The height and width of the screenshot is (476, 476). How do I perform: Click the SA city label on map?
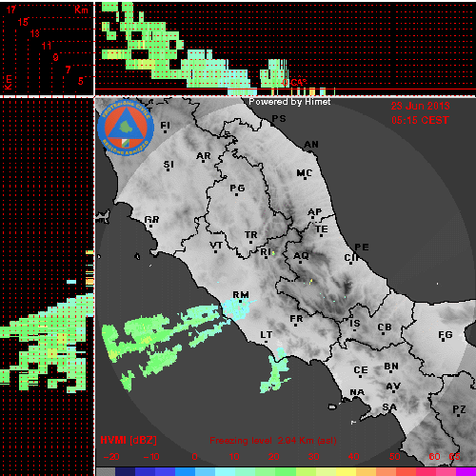tap(389, 407)
